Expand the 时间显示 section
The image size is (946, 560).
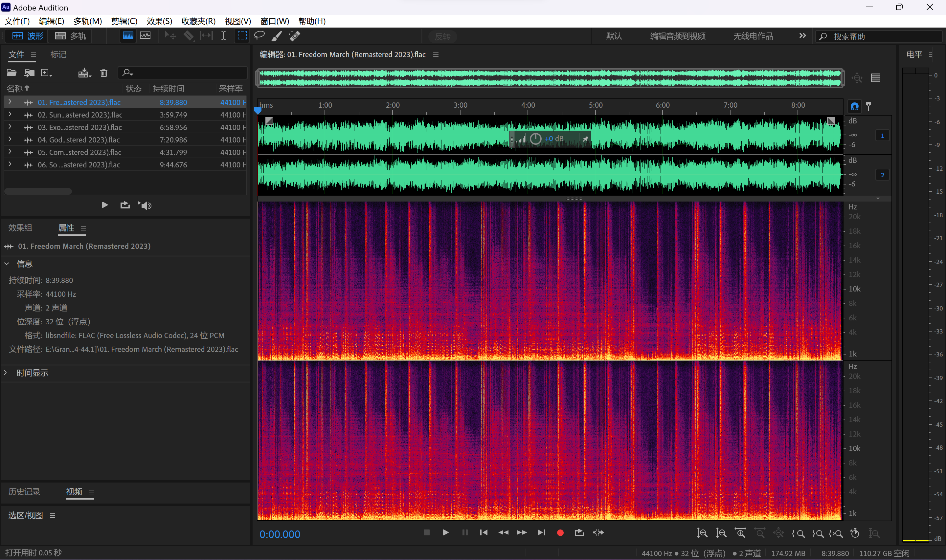tap(6, 373)
